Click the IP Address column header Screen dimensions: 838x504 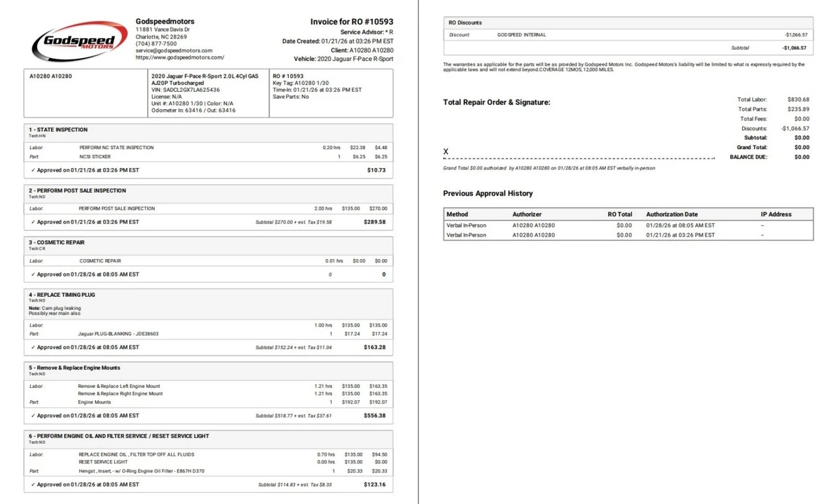click(776, 215)
